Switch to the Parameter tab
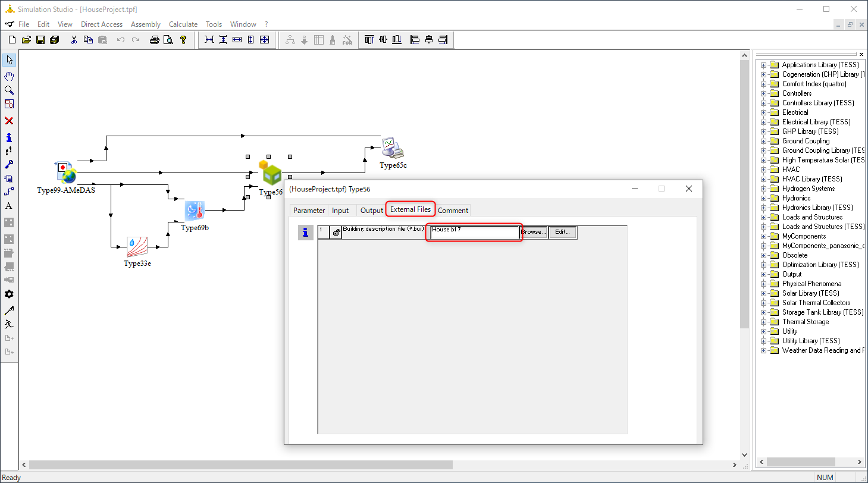 309,211
